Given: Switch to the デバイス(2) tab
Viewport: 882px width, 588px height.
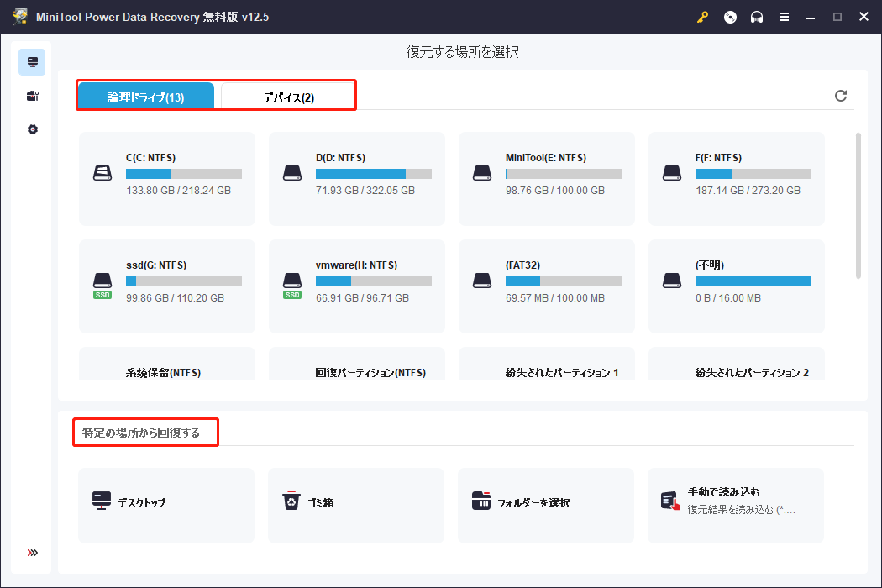Looking at the screenshot, I should coord(289,97).
